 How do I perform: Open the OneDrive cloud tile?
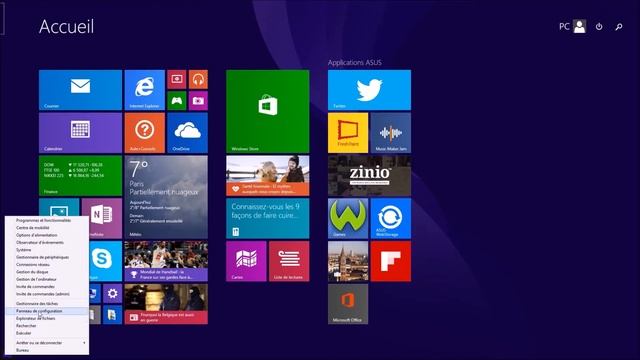coord(187,133)
